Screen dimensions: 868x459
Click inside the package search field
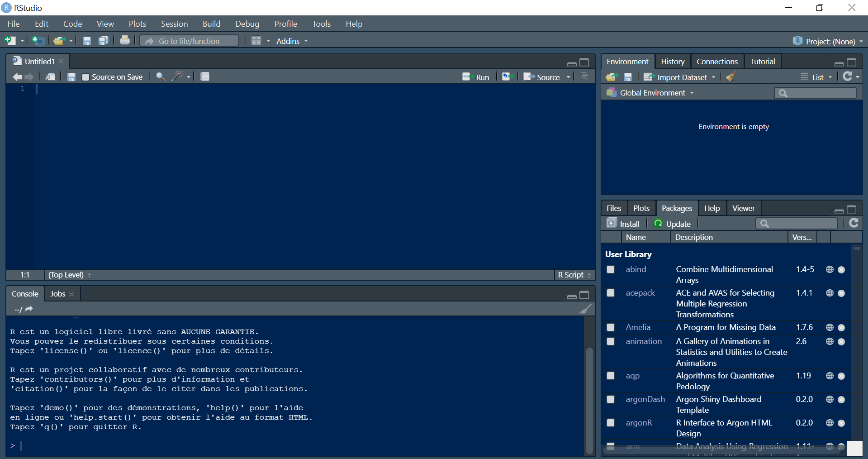point(801,223)
